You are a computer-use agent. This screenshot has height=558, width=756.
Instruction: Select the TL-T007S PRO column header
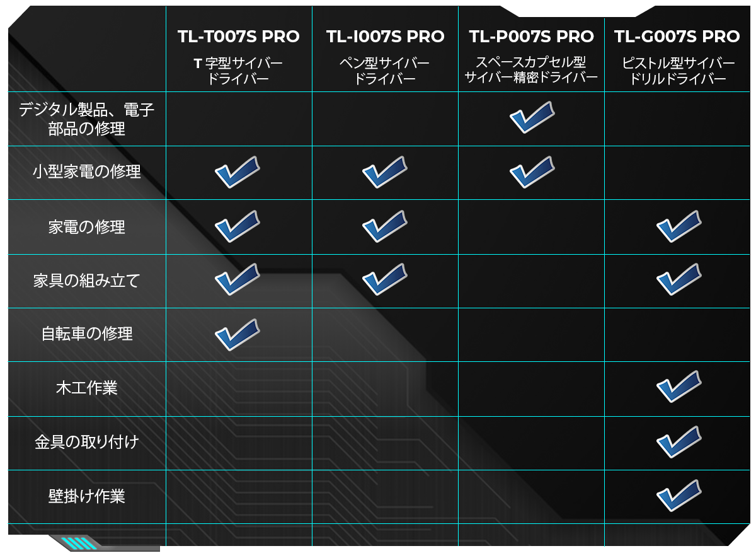(239, 37)
